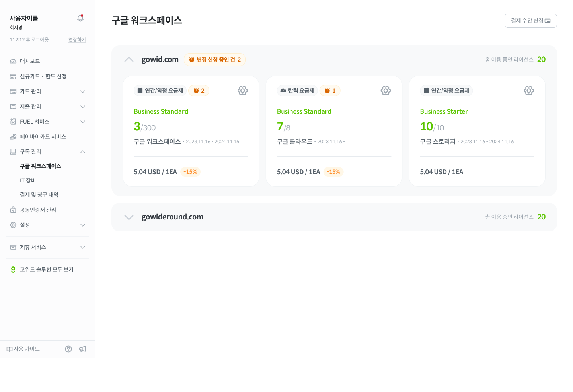Click the 연간/약정 요금제 tag on 3/300 card
The width and height of the screenshot is (573, 392).
(x=160, y=91)
